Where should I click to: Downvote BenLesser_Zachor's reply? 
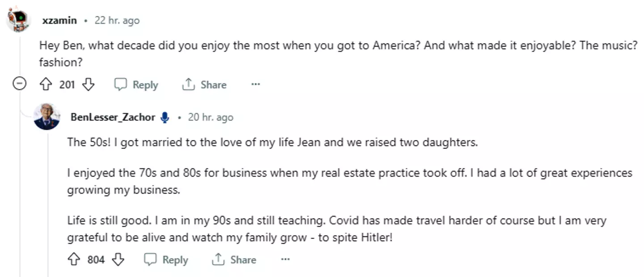pos(118,260)
